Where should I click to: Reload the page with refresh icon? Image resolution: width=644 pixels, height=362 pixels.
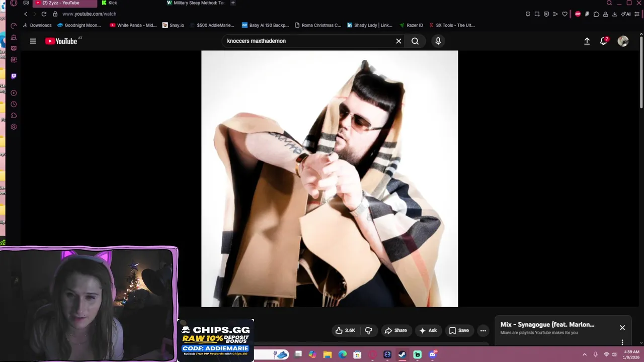(44, 14)
